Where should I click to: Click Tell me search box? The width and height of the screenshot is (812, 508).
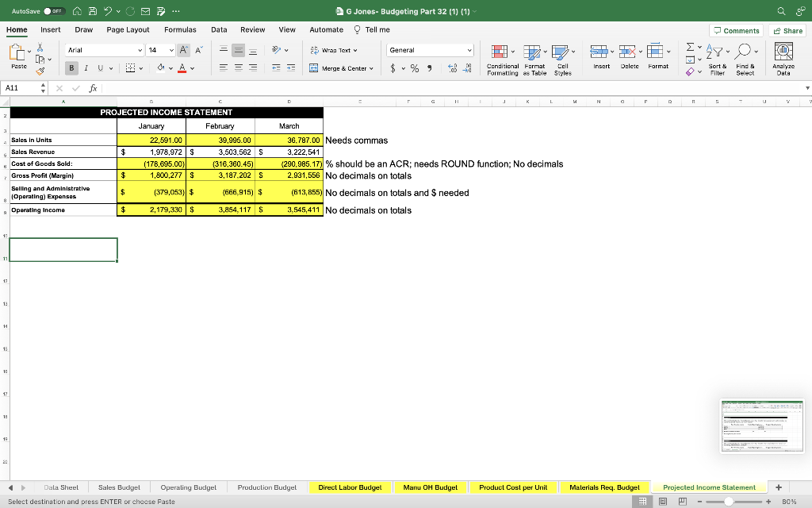pyautogui.click(x=373, y=30)
